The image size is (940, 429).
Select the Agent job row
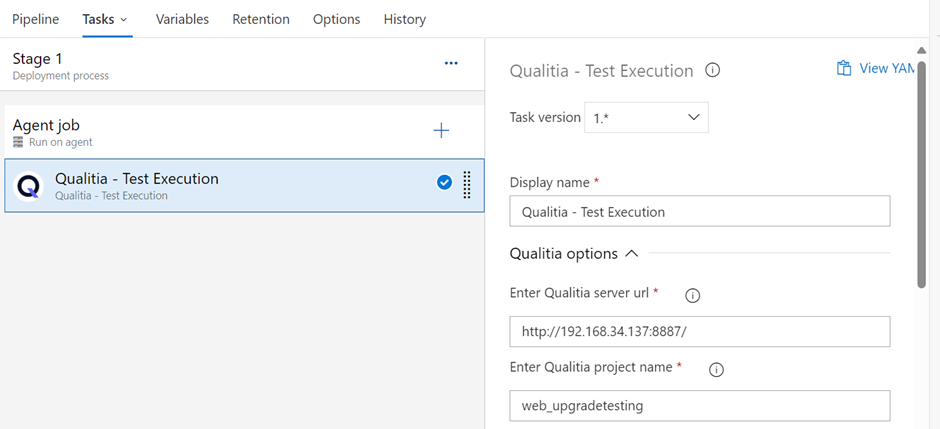click(x=200, y=132)
